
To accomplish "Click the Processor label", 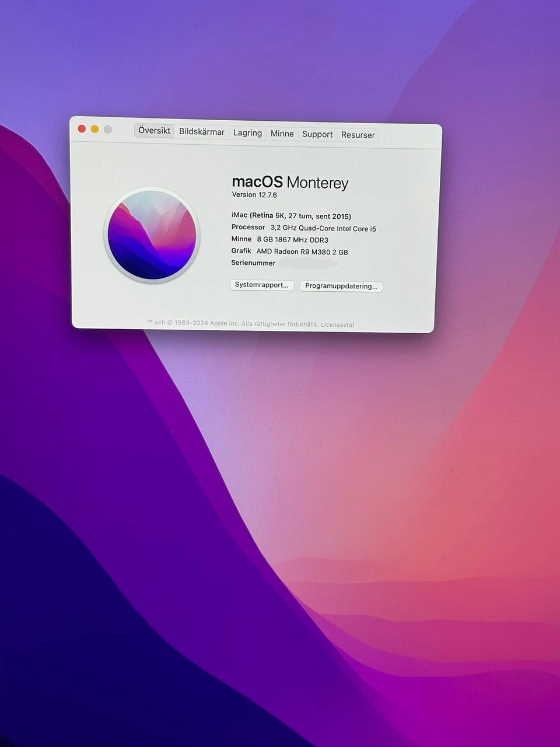I will coord(249,227).
